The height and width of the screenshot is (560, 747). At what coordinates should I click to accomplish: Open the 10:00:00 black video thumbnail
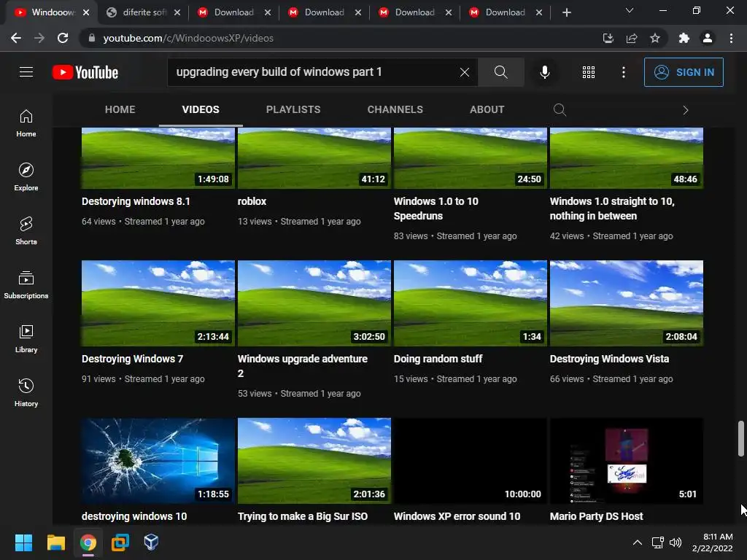point(471,461)
